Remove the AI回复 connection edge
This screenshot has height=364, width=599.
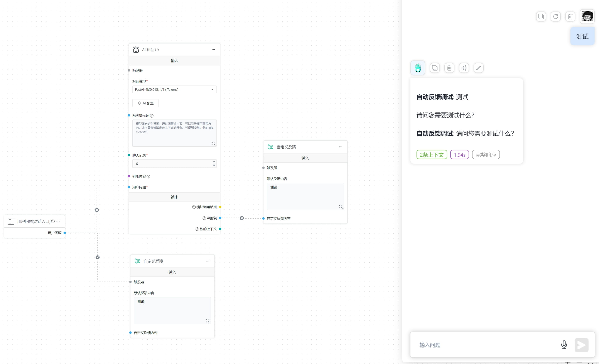pyautogui.click(x=242, y=218)
